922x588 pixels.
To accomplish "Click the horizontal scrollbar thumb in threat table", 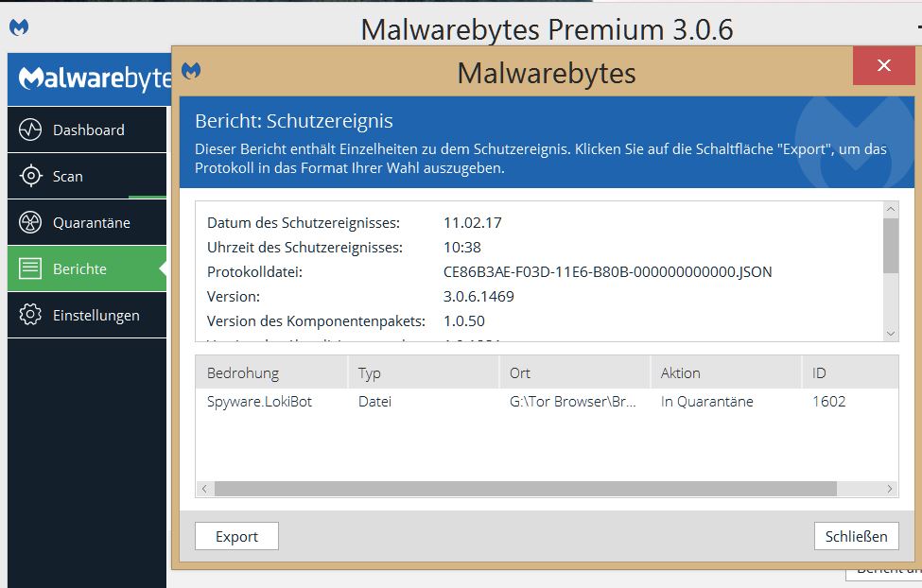I will click(x=525, y=489).
